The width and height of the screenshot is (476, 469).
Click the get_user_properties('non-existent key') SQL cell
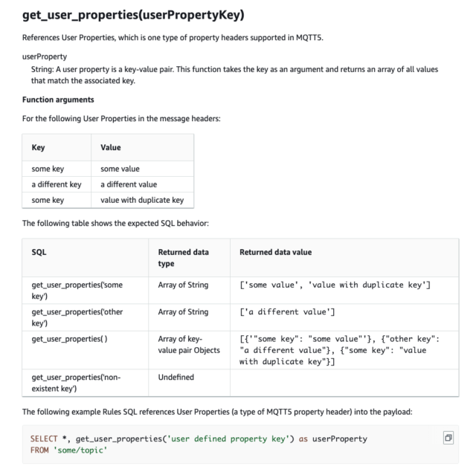[x=76, y=382]
